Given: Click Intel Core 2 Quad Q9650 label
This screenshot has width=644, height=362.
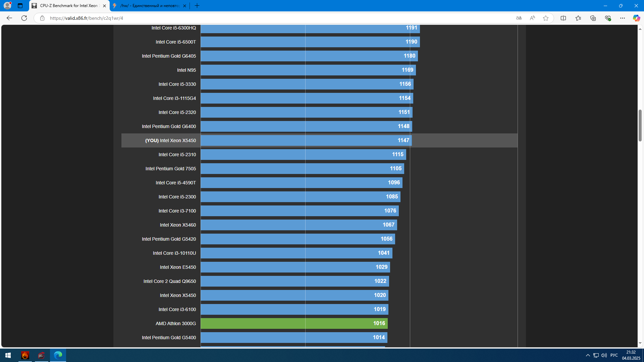Looking at the screenshot, I should [170, 281].
